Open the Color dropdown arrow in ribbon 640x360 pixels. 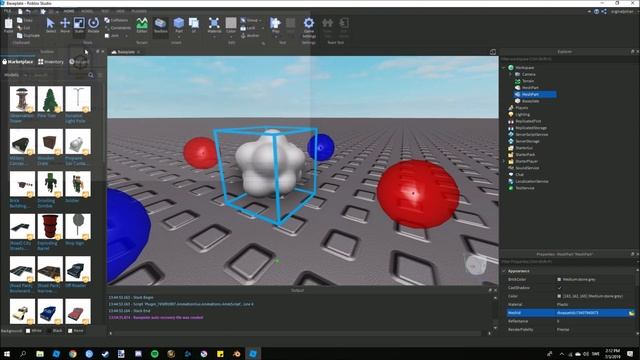[231, 36]
